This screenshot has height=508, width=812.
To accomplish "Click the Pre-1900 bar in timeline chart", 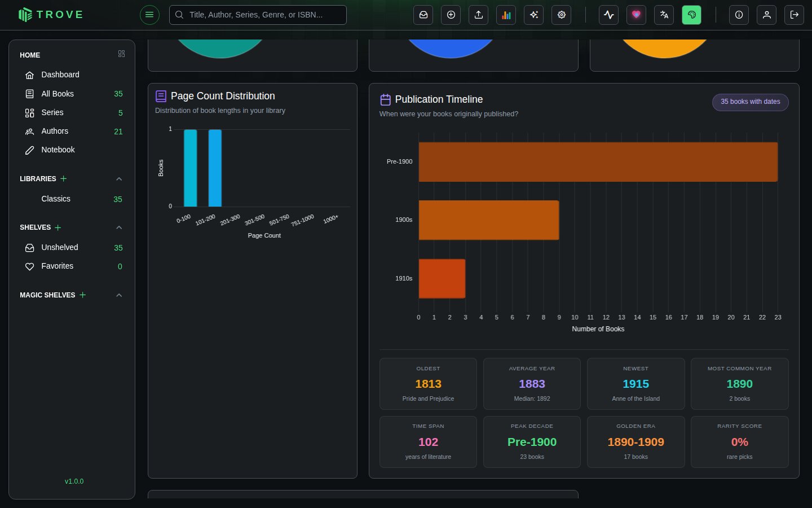I will (598, 162).
